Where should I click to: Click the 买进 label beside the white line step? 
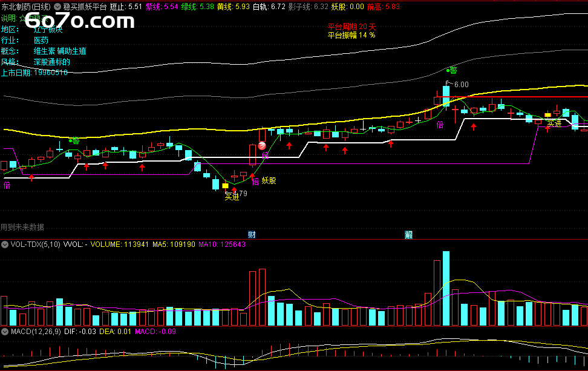pyautogui.click(x=554, y=123)
